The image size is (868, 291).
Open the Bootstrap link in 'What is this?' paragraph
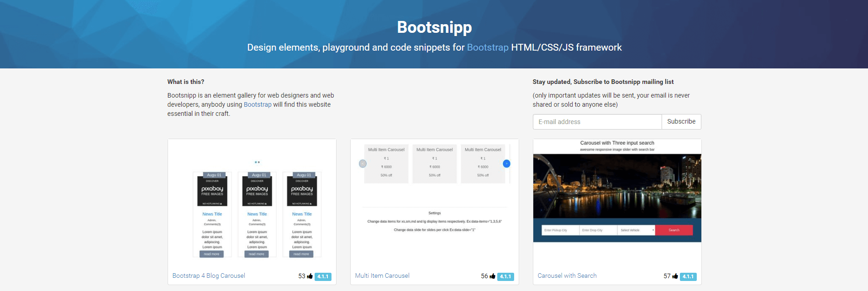coord(258,104)
